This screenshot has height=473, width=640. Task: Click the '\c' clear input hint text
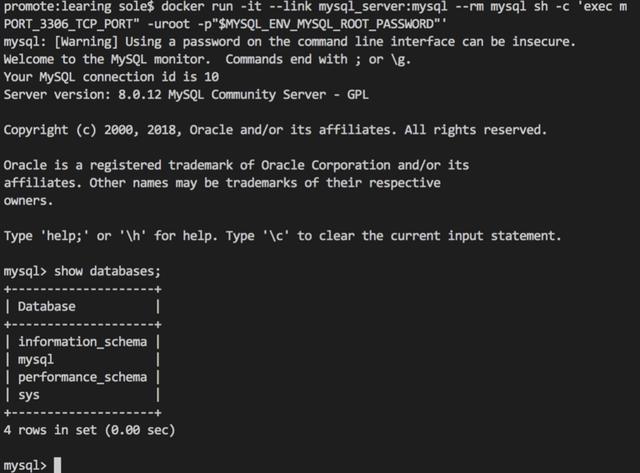[x=276, y=236]
